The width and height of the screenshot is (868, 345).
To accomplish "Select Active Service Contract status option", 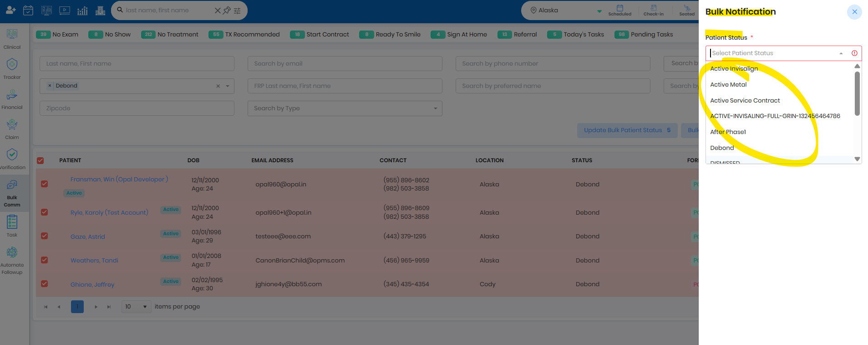I will click(745, 101).
